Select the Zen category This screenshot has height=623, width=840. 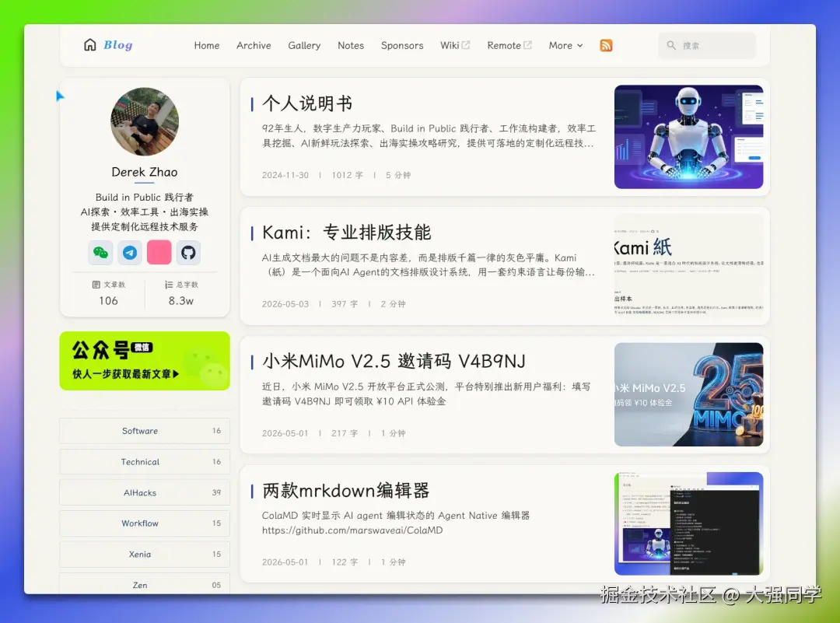coord(145,584)
